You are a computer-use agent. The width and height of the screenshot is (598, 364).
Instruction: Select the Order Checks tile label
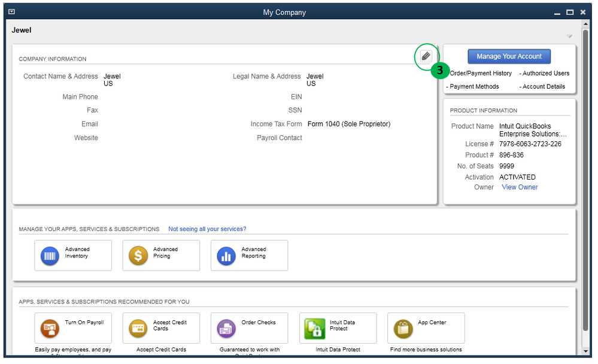[258, 323]
